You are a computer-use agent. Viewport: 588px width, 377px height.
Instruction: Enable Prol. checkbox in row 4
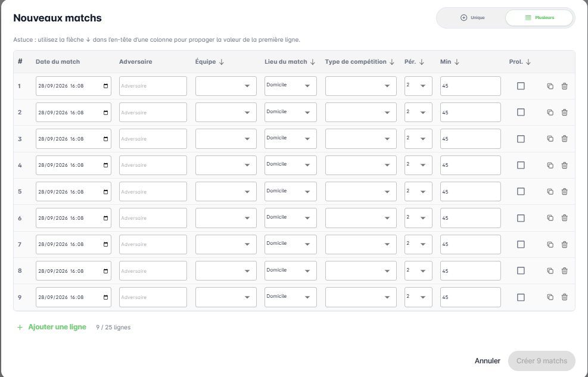521,165
